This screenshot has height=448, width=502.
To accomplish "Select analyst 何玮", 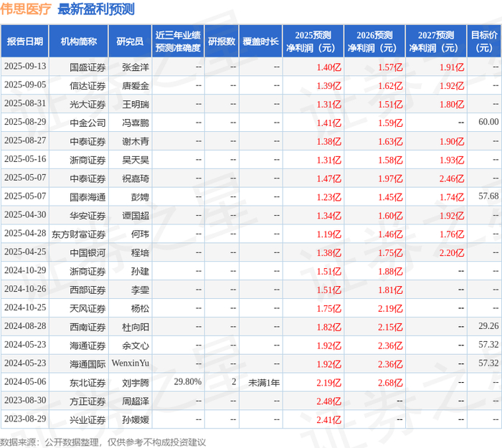I will (x=140, y=234).
